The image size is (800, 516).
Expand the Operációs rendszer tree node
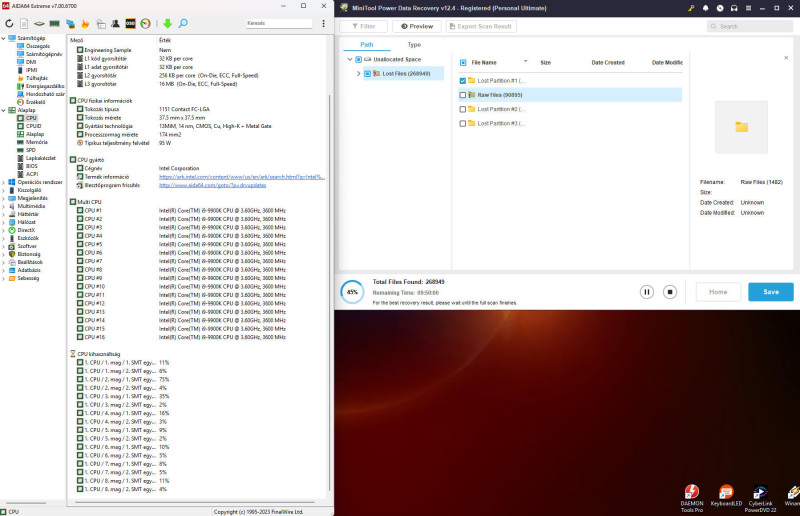tap(4, 182)
